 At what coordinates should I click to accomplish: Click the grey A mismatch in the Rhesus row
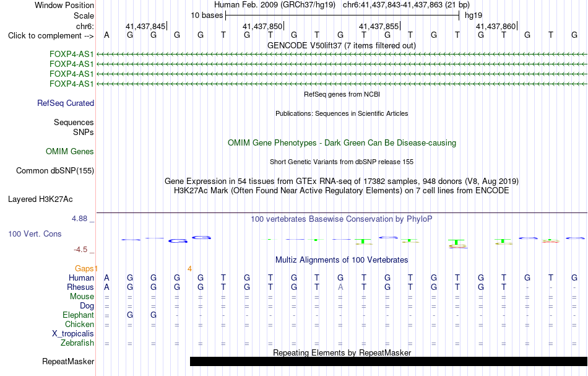340,287
